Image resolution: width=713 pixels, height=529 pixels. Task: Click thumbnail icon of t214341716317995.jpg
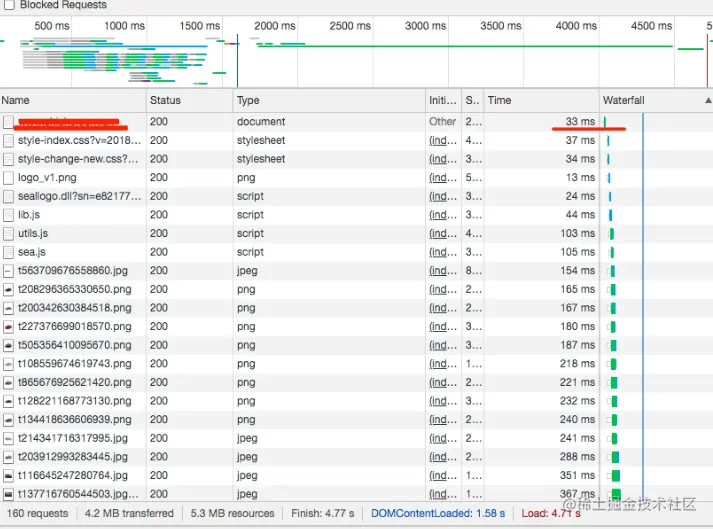point(8,439)
